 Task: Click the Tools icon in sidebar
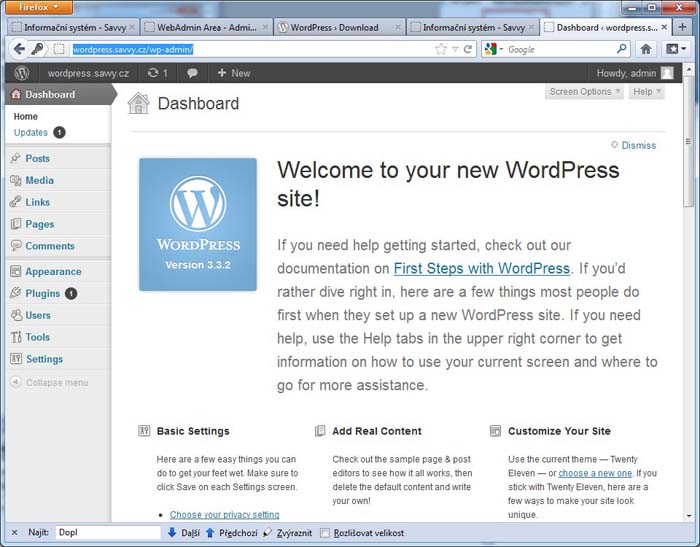tap(16, 337)
